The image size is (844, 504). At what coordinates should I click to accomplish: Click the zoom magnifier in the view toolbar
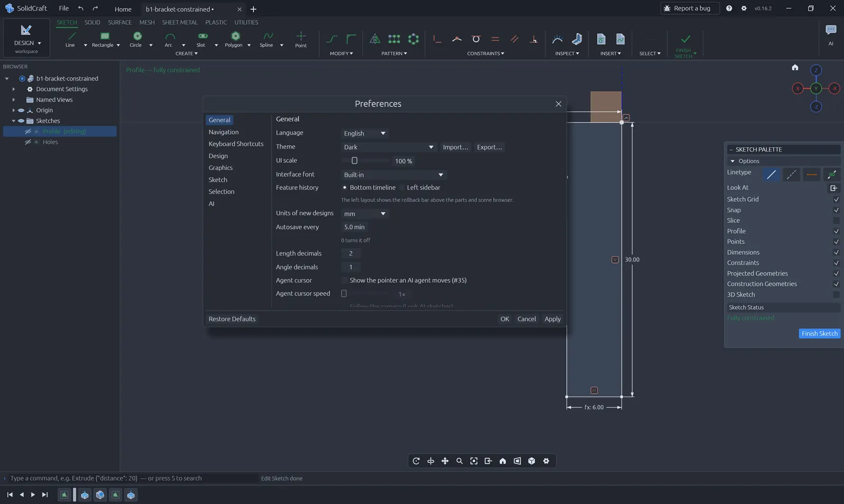point(459,461)
